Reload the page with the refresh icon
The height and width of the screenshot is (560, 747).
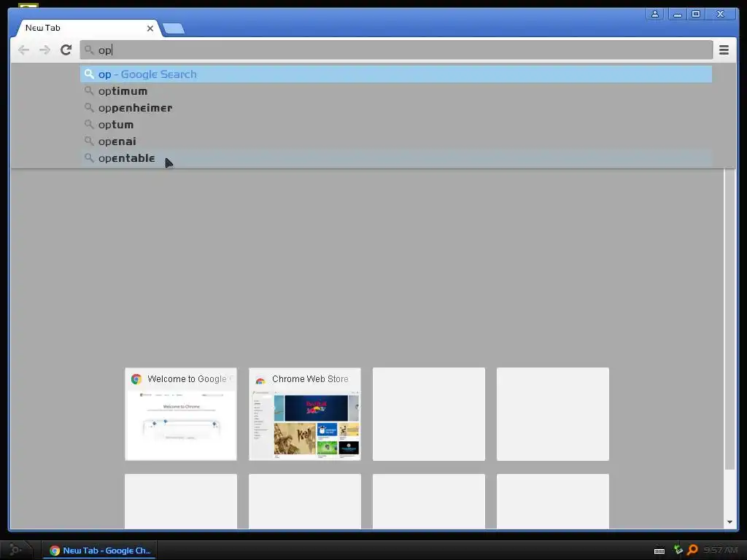pyautogui.click(x=66, y=50)
